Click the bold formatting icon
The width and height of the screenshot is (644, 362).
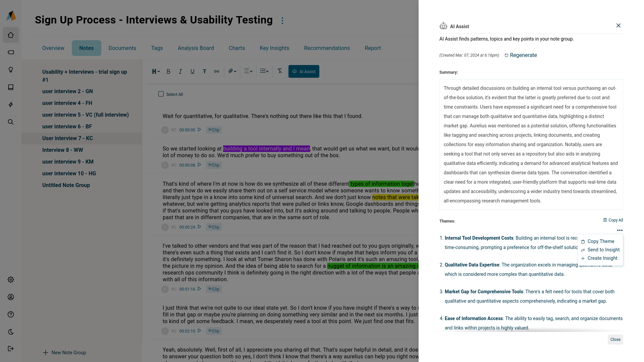click(168, 71)
